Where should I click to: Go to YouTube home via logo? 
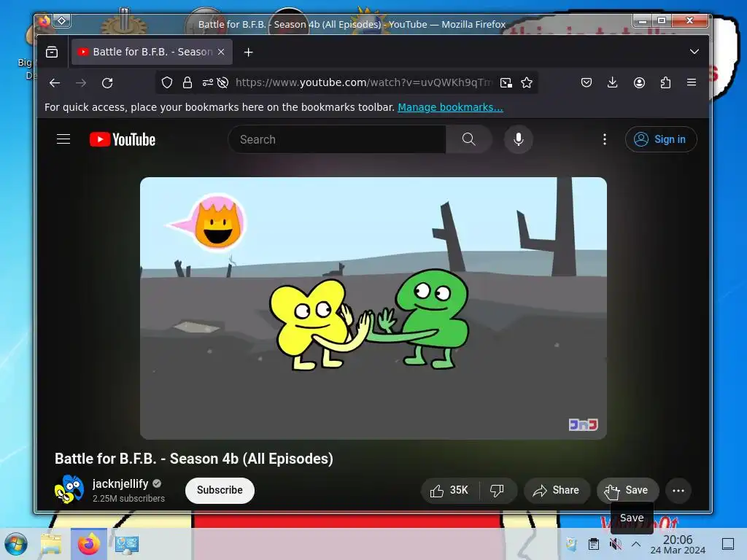pyautogui.click(x=123, y=139)
